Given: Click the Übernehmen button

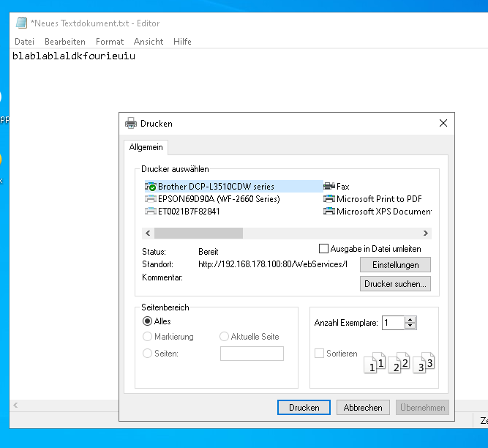Looking at the screenshot, I should [x=422, y=408].
